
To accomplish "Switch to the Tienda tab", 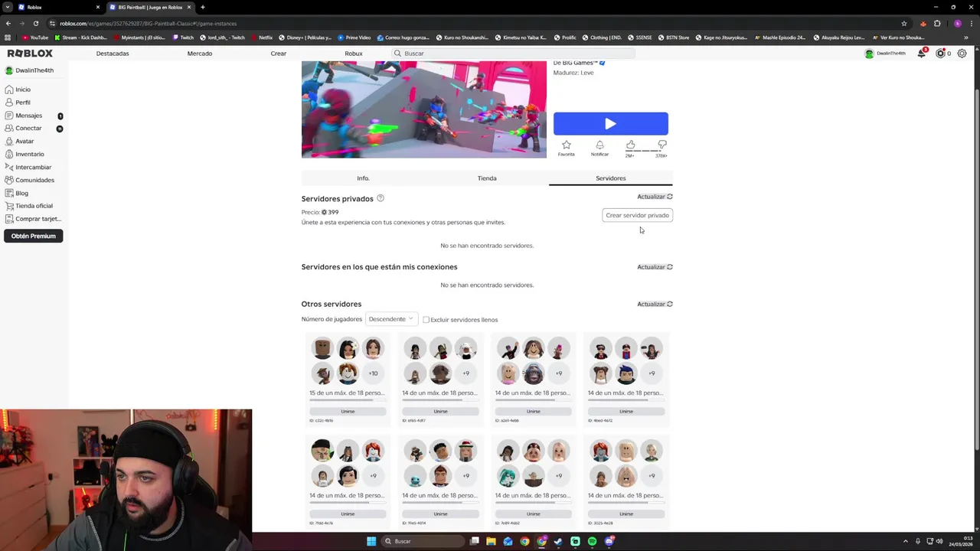I will [487, 178].
